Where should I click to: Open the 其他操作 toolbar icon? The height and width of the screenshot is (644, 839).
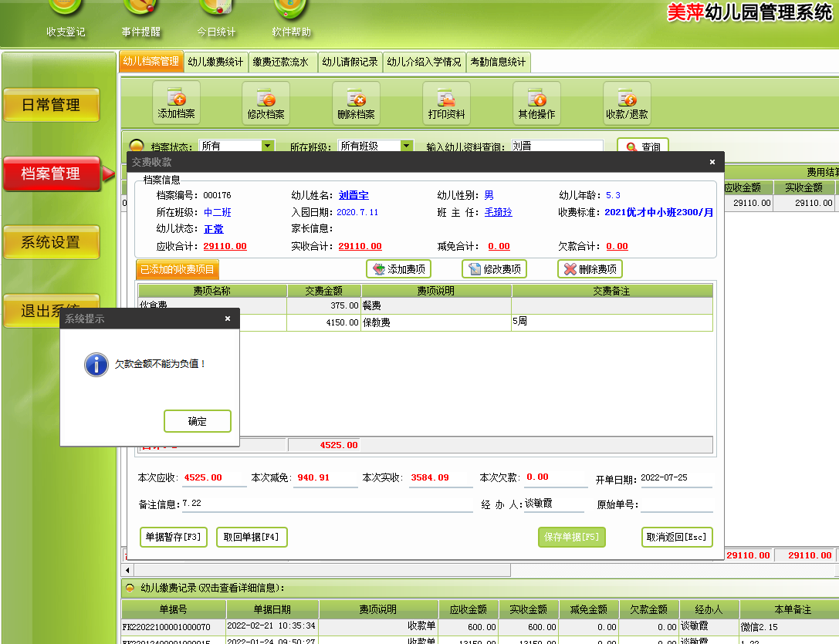[536, 103]
